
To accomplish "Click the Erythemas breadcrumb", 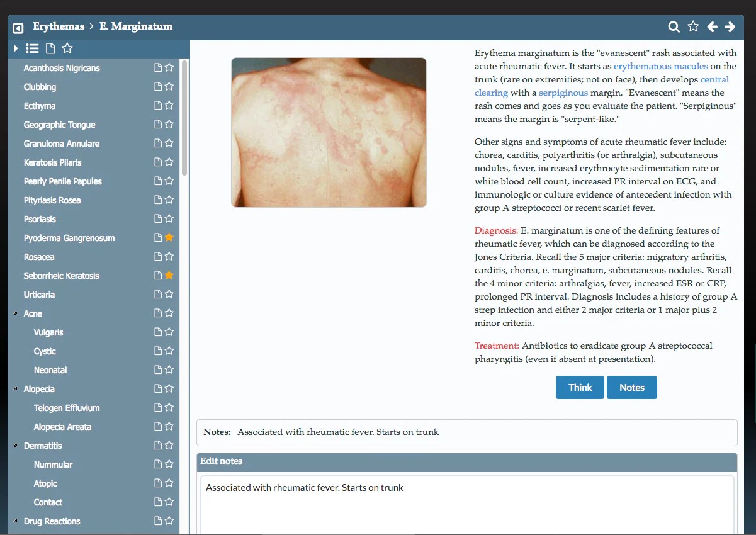I will point(59,26).
